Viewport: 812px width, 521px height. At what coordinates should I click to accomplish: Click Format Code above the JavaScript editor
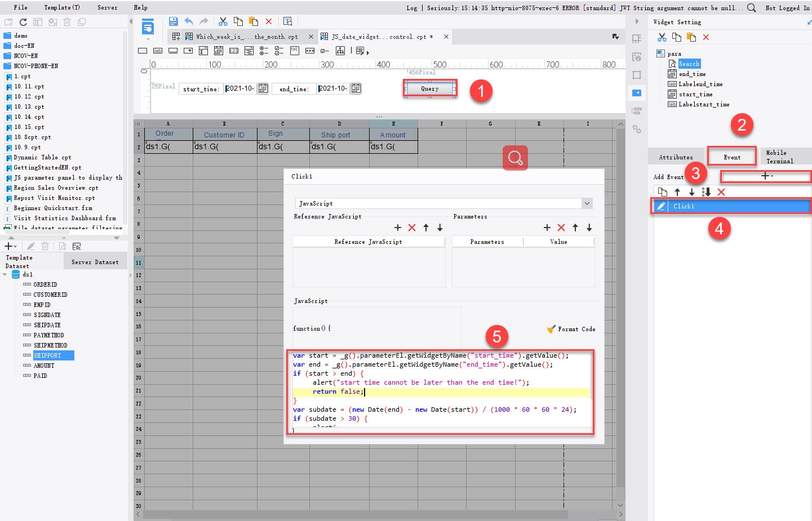[x=571, y=329]
